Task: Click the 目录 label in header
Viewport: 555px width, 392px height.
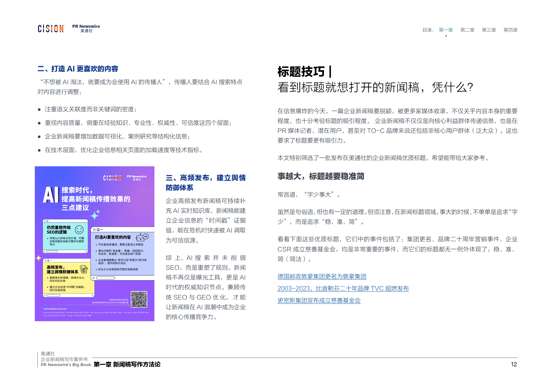Action: click(428, 30)
